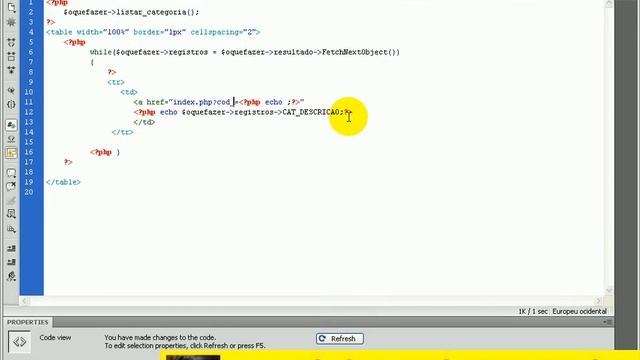Toggle the Line Numbers button
The width and height of the screenshot is (640, 360).
coord(11,125)
